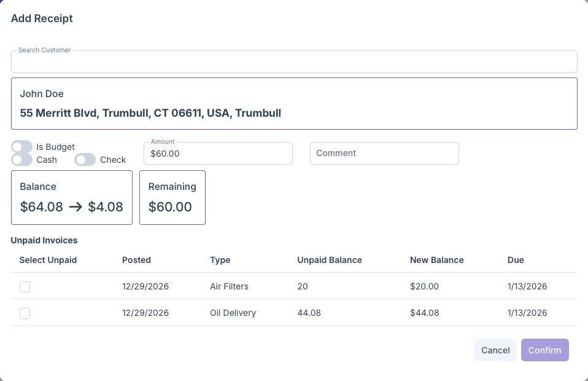Screen dimensions: 588x381
Task: Enable the Cash payment toggle
Action: (22, 160)
